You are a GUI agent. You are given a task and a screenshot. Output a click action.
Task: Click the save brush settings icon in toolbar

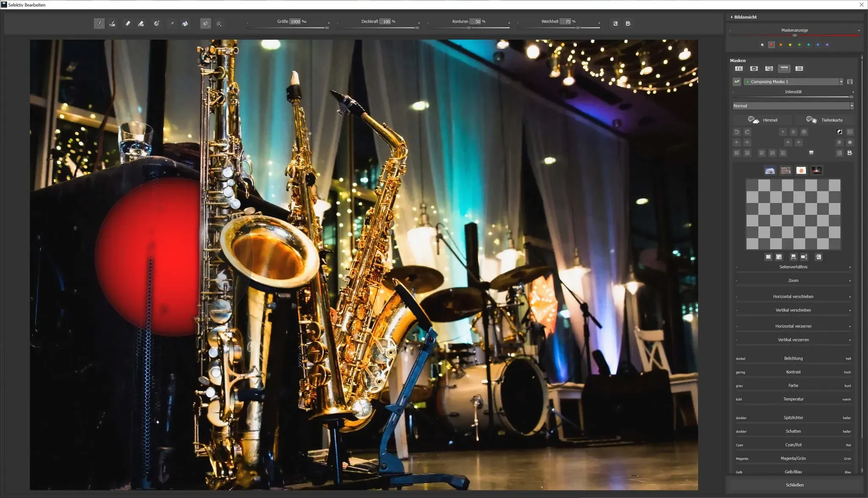628,24
